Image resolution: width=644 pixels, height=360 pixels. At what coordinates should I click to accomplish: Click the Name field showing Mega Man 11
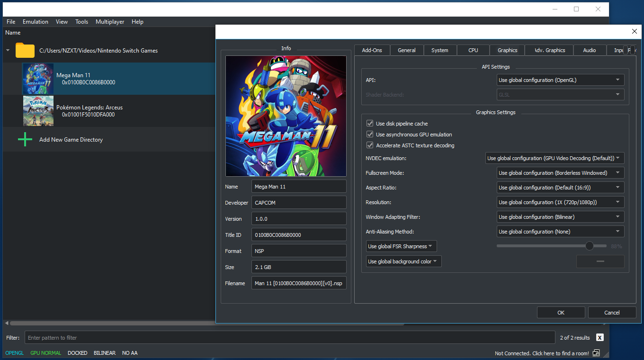coord(299,187)
